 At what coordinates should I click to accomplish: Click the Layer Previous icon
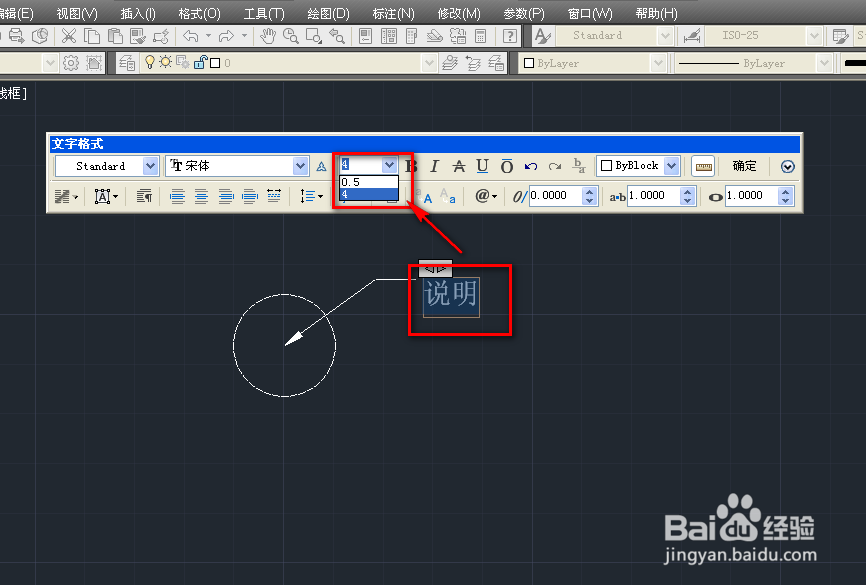(x=473, y=63)
